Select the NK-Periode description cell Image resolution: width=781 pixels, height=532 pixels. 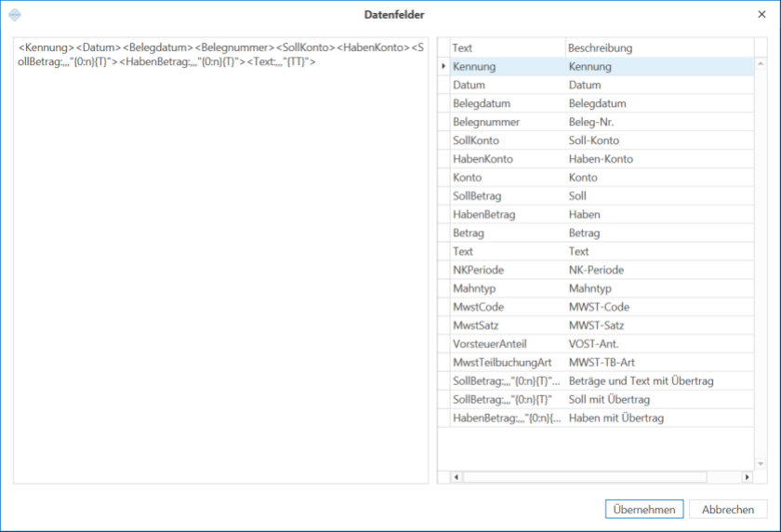tap(660, 270)
